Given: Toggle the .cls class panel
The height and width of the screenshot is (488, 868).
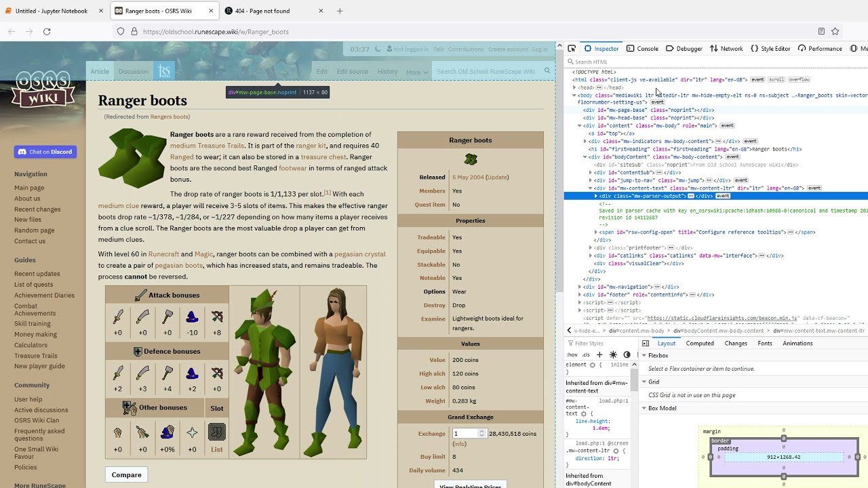Looking at the screenshot, I should pos(586,354).
